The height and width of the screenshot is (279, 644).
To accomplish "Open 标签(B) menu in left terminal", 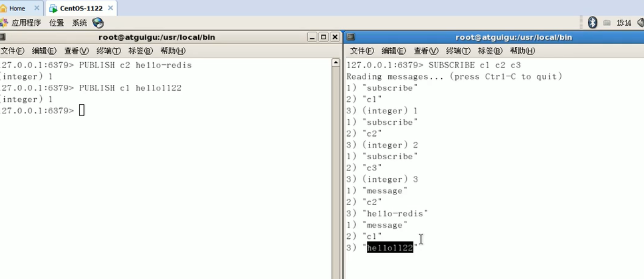I will [141, 51].
